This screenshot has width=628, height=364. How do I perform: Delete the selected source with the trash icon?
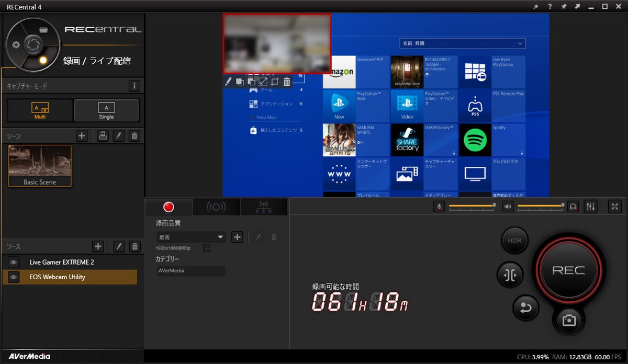pyautogui.click(x=134, y=246)
